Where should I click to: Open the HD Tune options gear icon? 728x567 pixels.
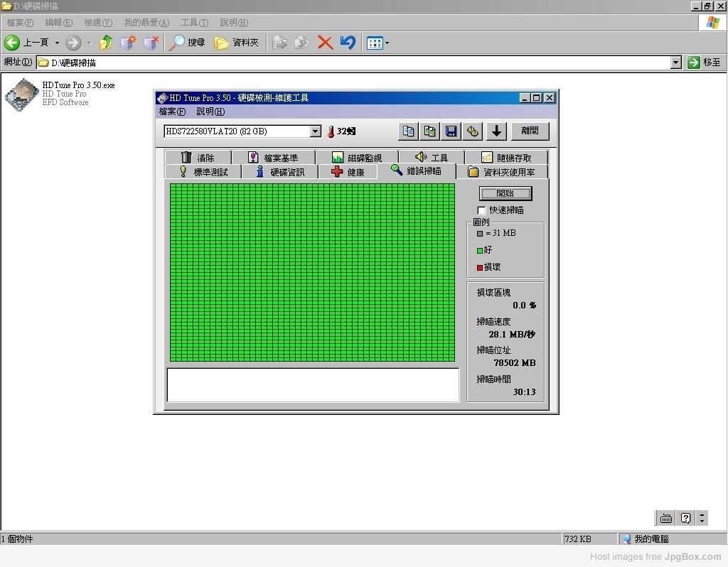click(472, 131)
